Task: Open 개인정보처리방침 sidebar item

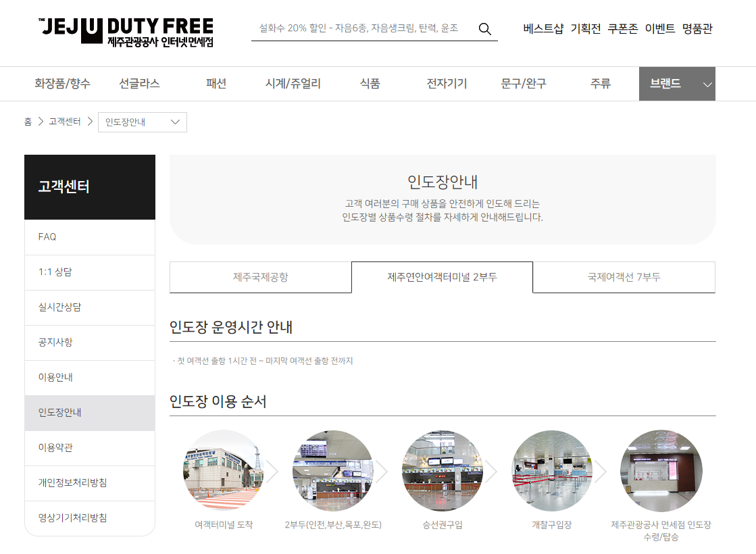Action: 90,484
